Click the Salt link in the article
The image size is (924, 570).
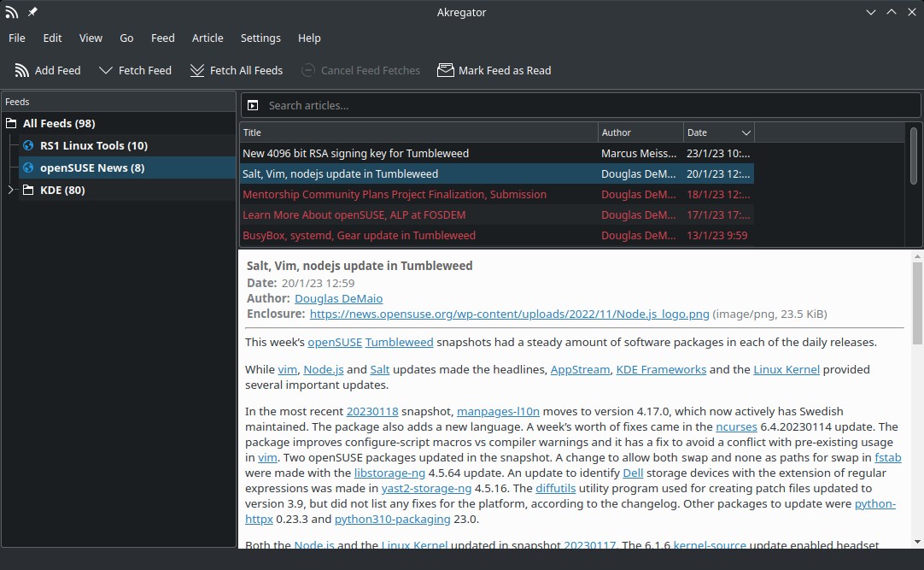point(379,369)
